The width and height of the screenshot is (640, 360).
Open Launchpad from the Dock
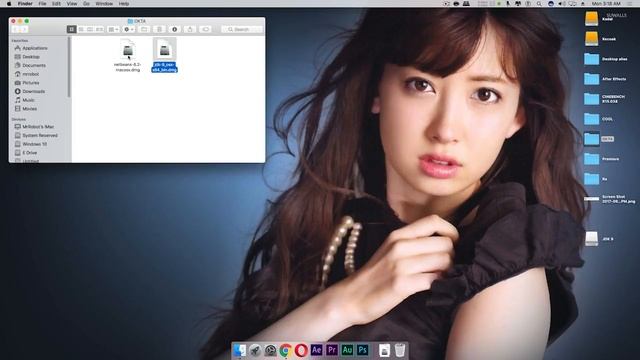pos(255,350)
